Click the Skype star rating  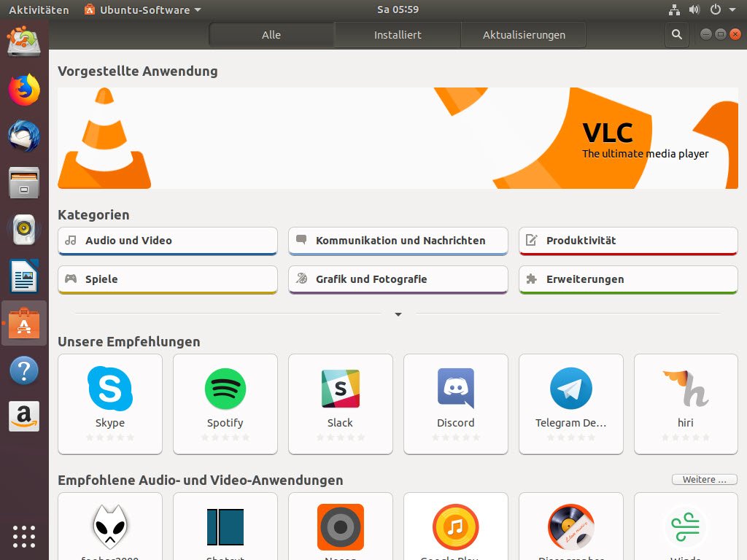[110, 437]
